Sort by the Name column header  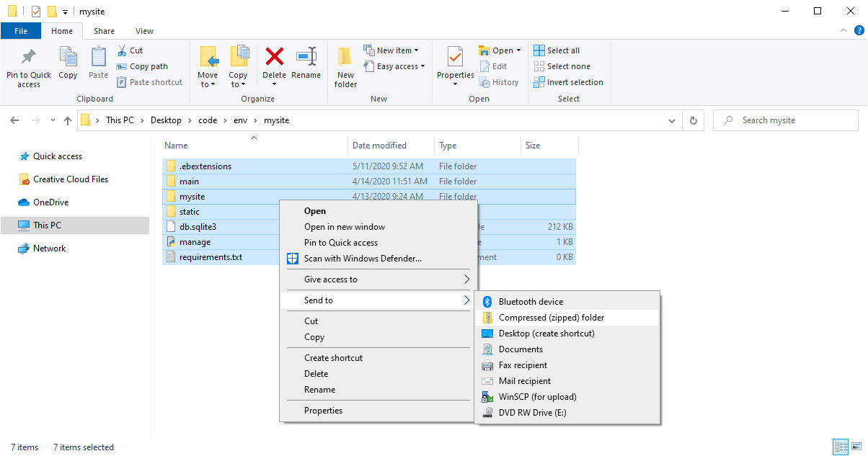(x=255, y=146)
